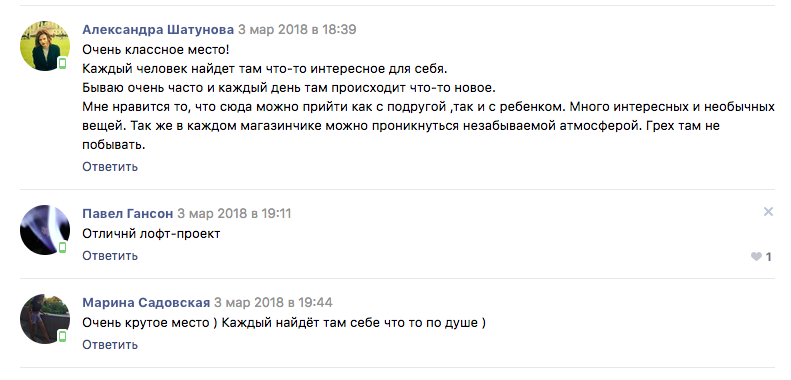Open comment timestamp 3 мар 2018 в 19:11
This screenshot has height=380, width=791.
tap(234, 213)
